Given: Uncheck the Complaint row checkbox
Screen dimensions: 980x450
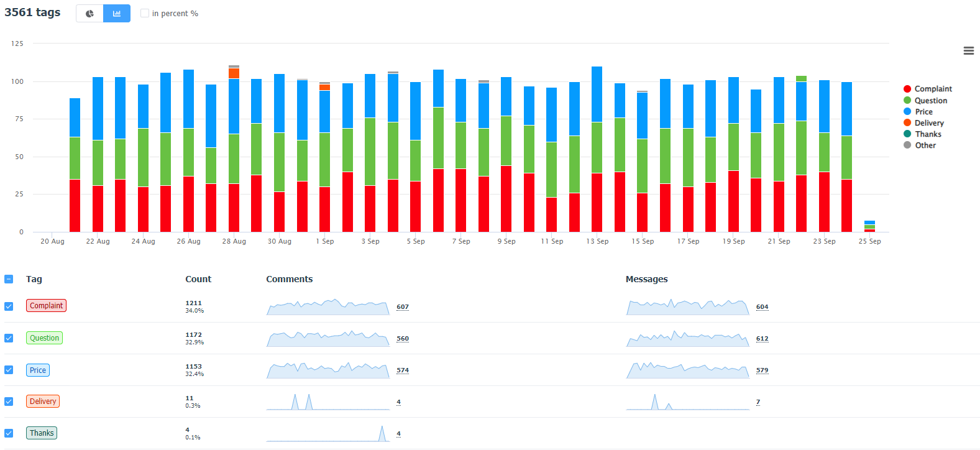Looking at the screenshot, I should [9, 306].
